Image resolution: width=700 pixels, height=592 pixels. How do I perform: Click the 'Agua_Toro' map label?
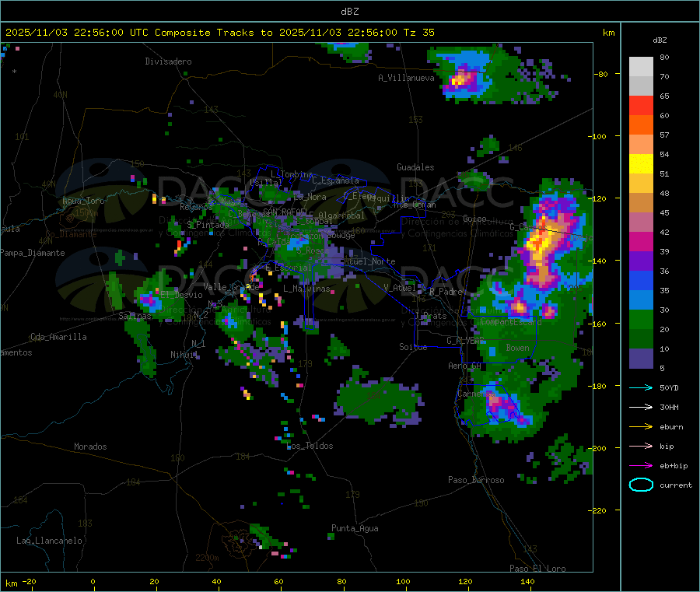click(x=83, y=201)
